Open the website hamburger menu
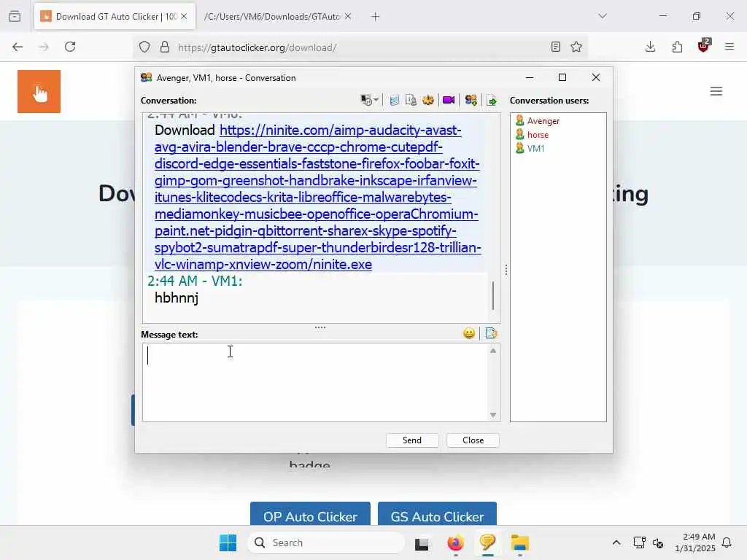 tap(716, 91)
